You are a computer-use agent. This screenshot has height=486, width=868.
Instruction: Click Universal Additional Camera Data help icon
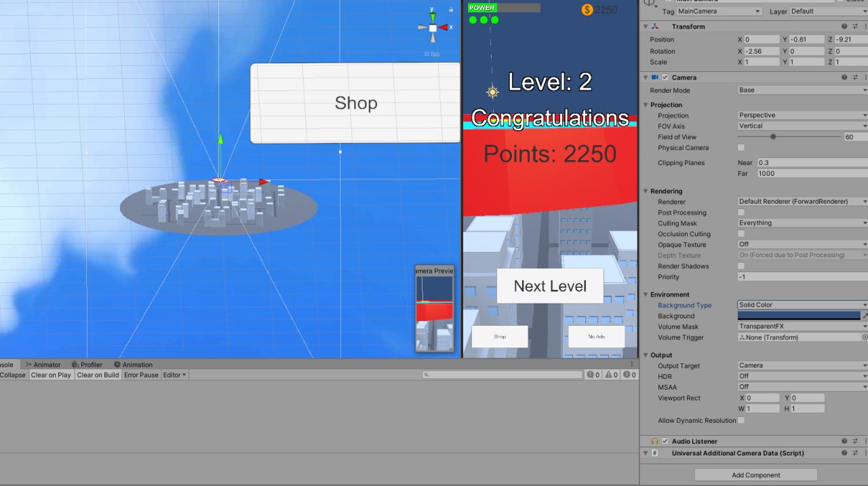click(x=844, y=453)
